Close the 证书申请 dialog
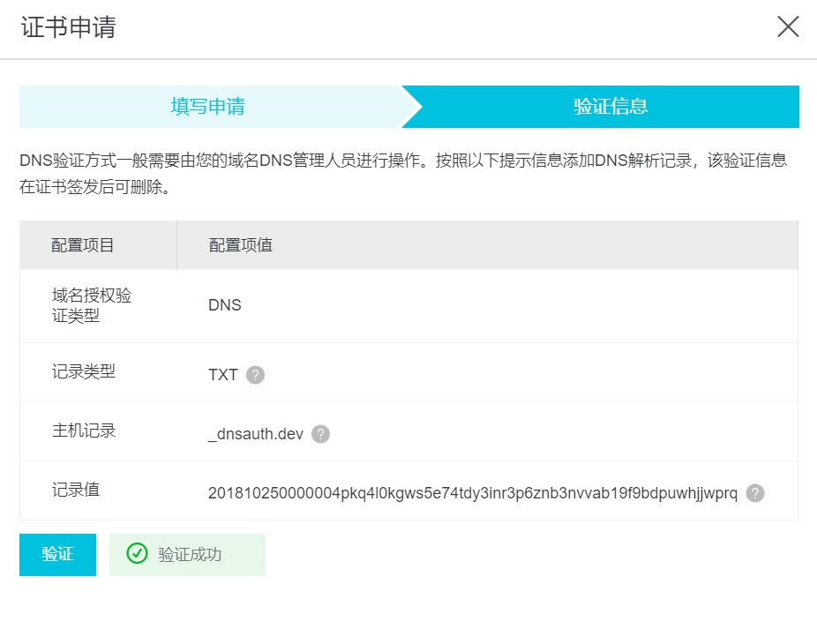Viewport: 817px width, 644px height. pyautogui.click(x=787, y=27)
